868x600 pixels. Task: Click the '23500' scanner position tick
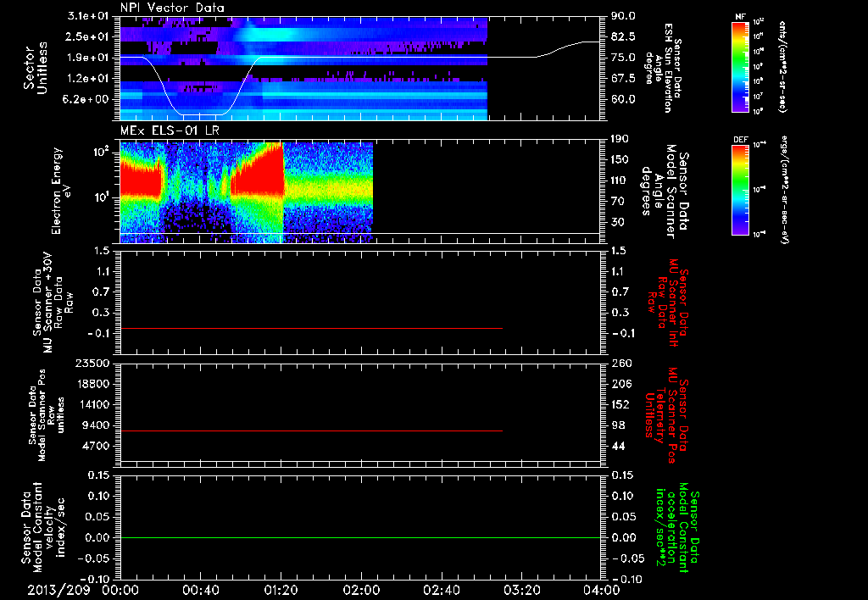(92, 363)
